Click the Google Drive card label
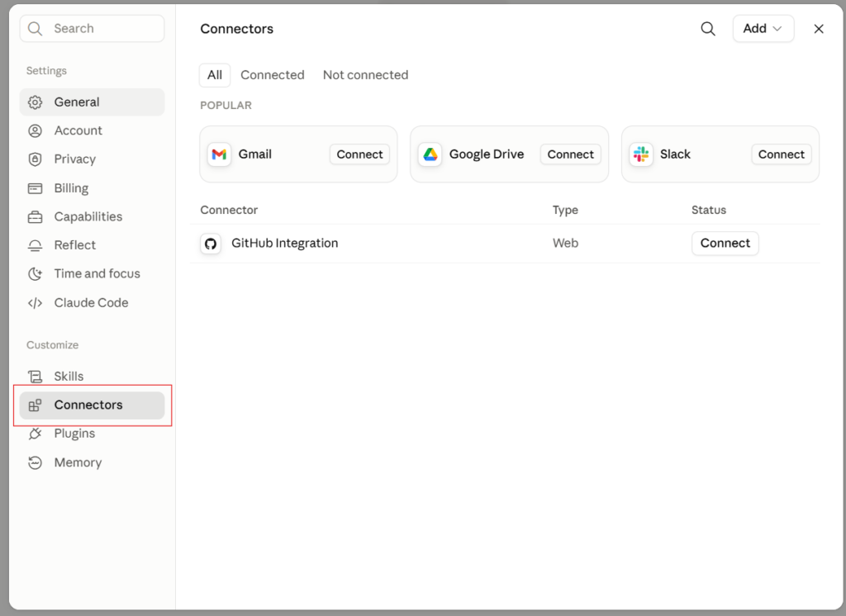The width and height of the screenshot is (846, 616). click(486, 154)
